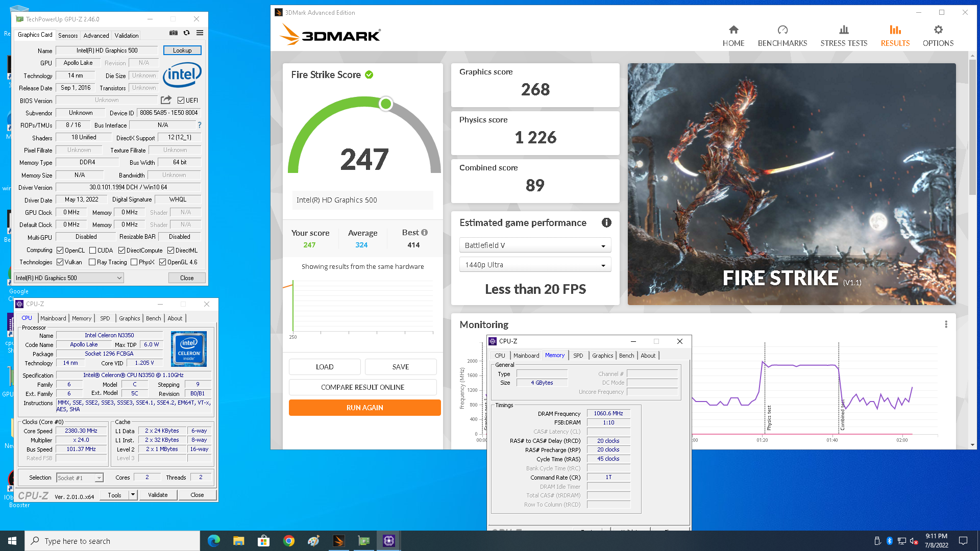Screen dimensions: 980x551
Task: Open the Graphics tab in the floating CPU-Z Memory window
Action: point(602,356)
